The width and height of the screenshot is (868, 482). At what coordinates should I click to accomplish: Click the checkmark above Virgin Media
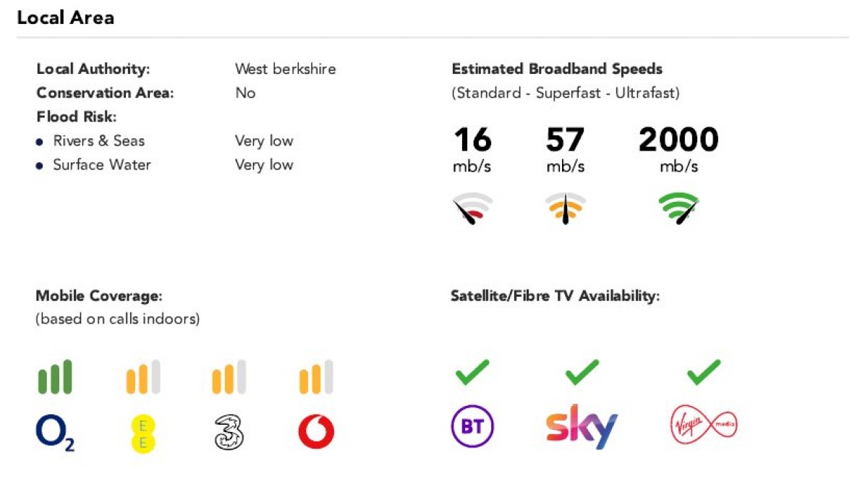(704, 372)
